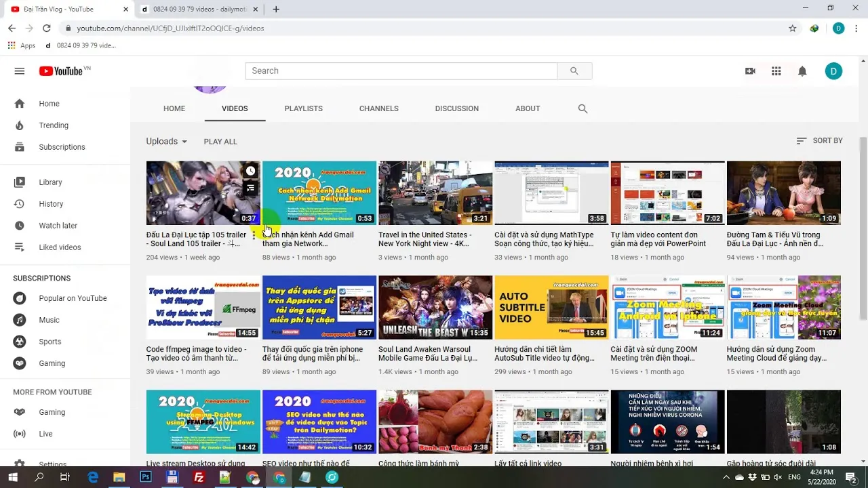Open Chrome profile avatar in toolbar
This screenshot has height=488, width=868.
pos(839,28)
